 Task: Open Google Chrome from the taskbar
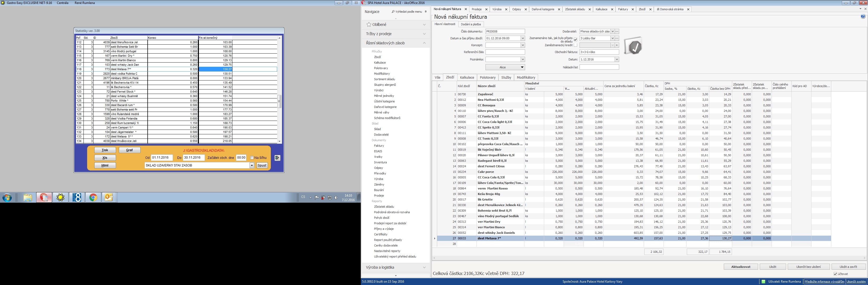[x=93, y=197]
